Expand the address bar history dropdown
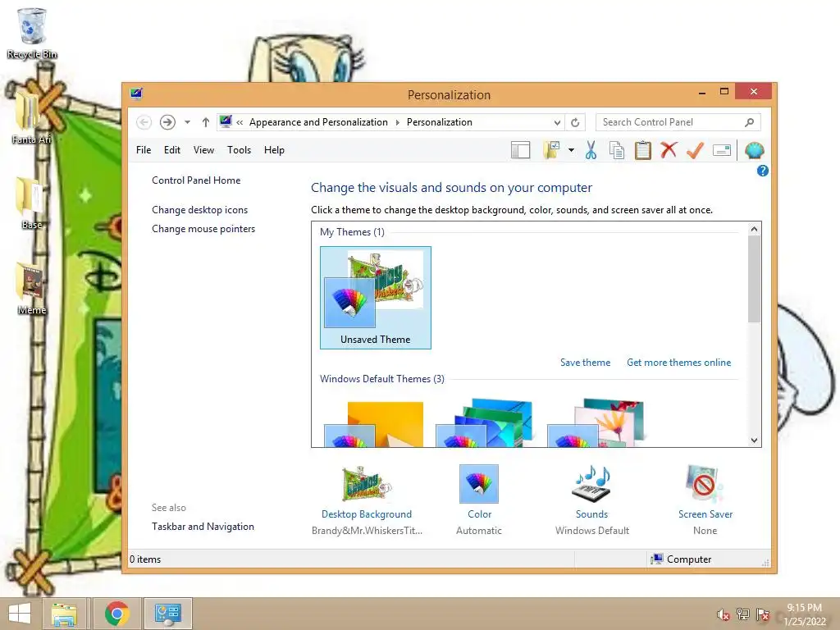 (557, 123)
